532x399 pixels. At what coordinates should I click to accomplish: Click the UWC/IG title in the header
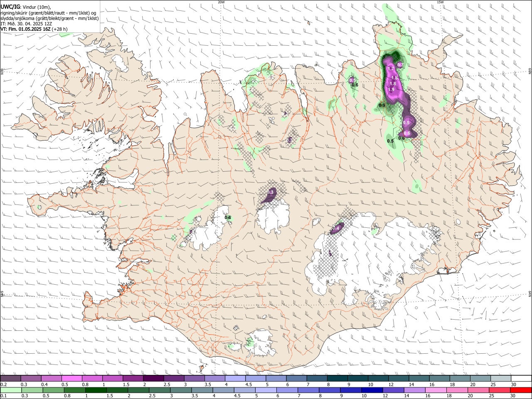10,7
